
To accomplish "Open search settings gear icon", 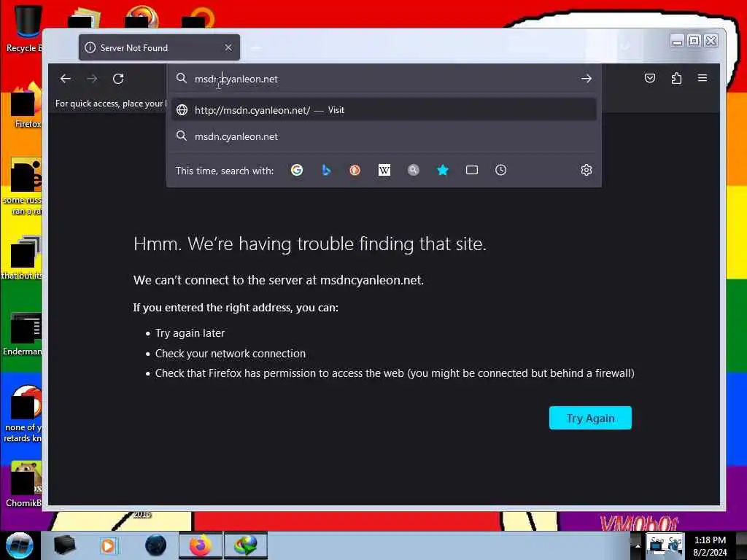I will (587, 170).
